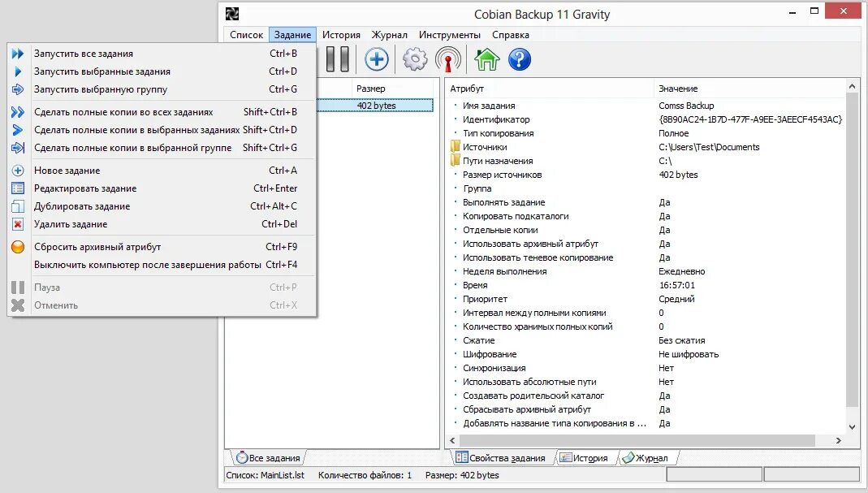Click the Cobian Backup title bar app icon
The image size is (868, 493).
pyautogui.click(x=232, y=14)
